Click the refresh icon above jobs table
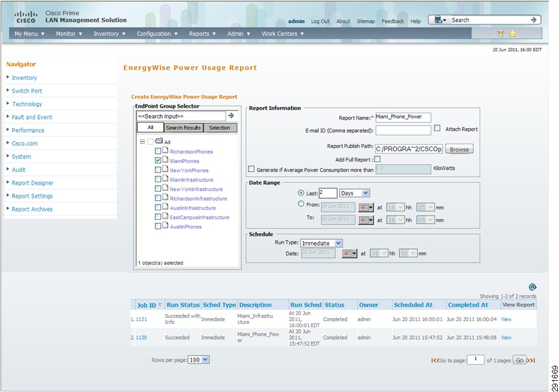 532,287
